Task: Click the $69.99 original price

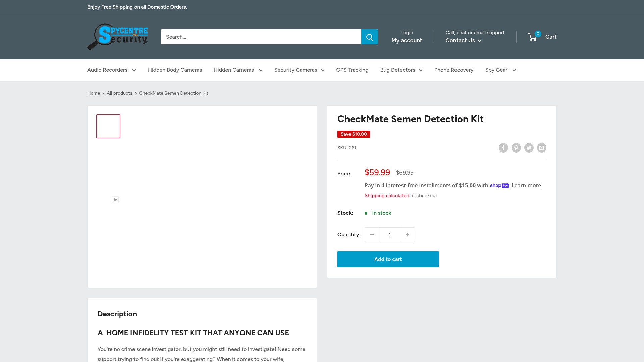Action: pos(405,173)
